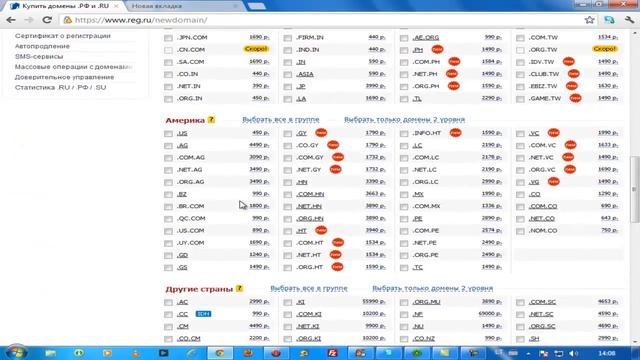Open Сертификат о регистрации sidebar link
640x360 pixels.
62,36
